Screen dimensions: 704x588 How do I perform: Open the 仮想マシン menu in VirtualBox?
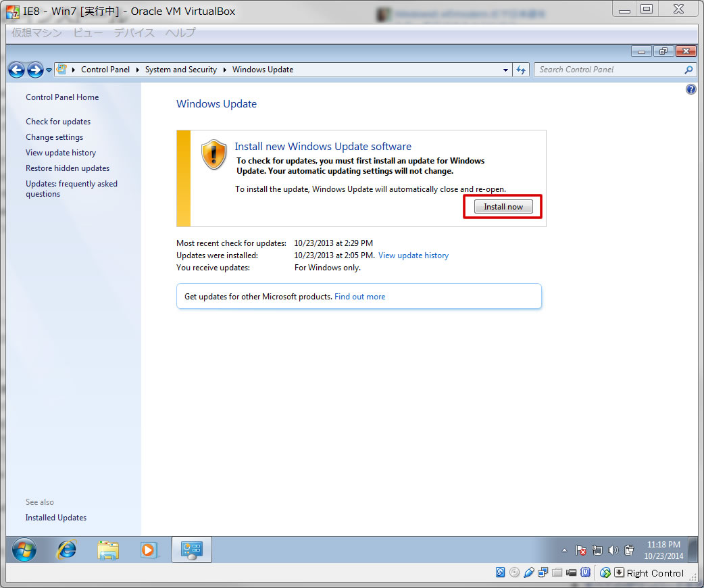(x=36, y=33)
